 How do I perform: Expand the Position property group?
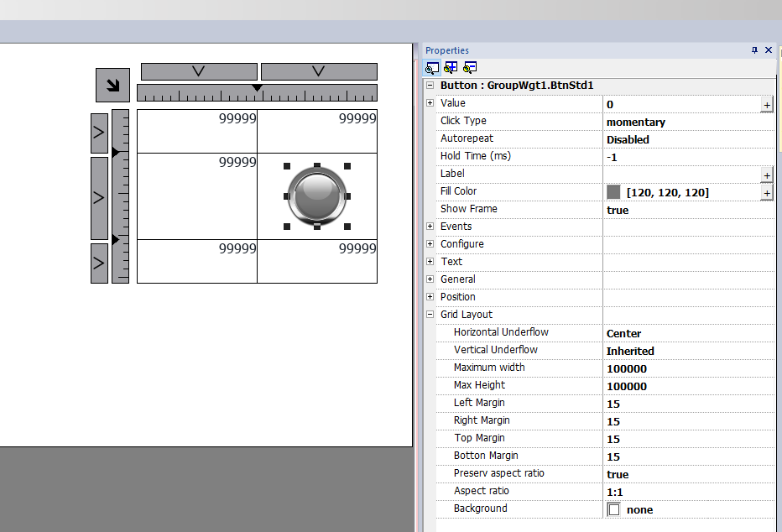(x=430, y=297)
